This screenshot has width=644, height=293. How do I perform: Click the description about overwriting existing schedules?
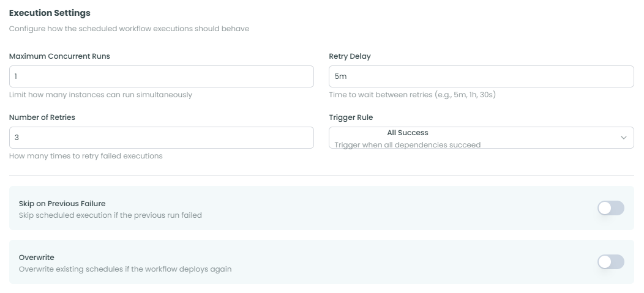coord(125,269)
